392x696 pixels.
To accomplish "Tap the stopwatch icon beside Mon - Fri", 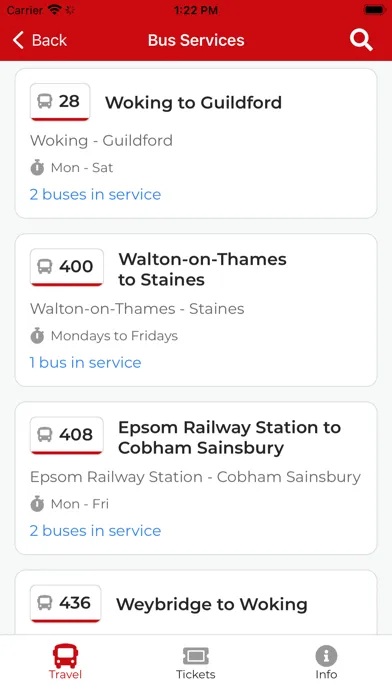I will 37,504.
